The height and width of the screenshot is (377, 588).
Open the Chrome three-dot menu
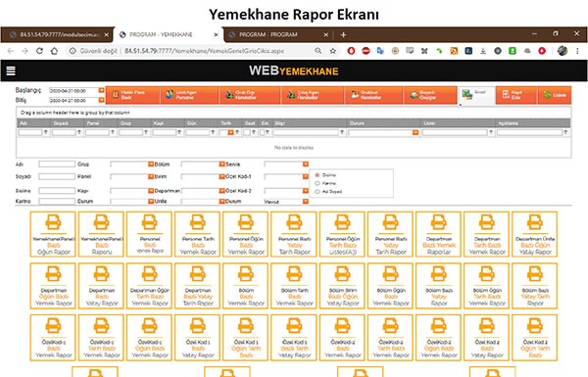pos(577,51)
